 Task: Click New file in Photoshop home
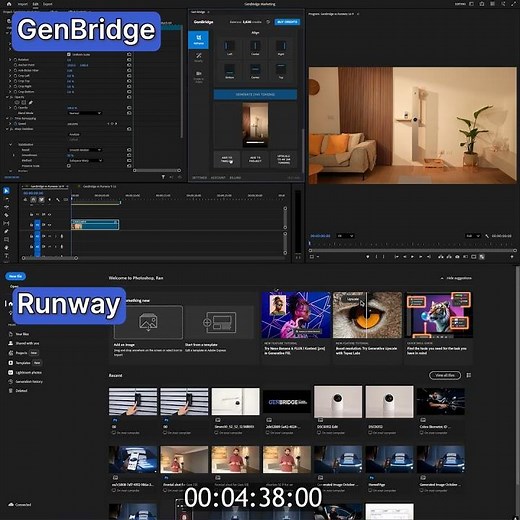pos(15,276)
